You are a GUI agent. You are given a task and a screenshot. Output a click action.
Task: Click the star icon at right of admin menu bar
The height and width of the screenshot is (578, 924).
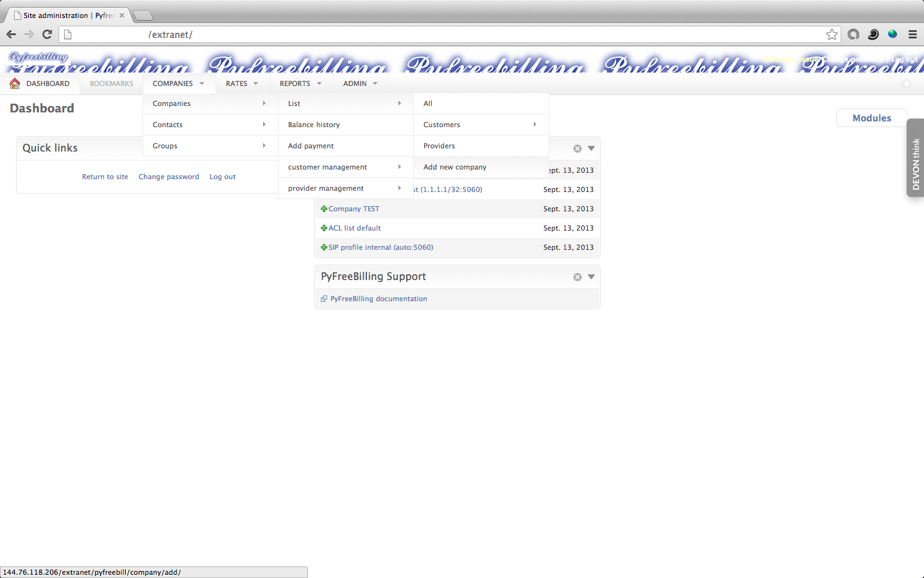pos(907,83)
